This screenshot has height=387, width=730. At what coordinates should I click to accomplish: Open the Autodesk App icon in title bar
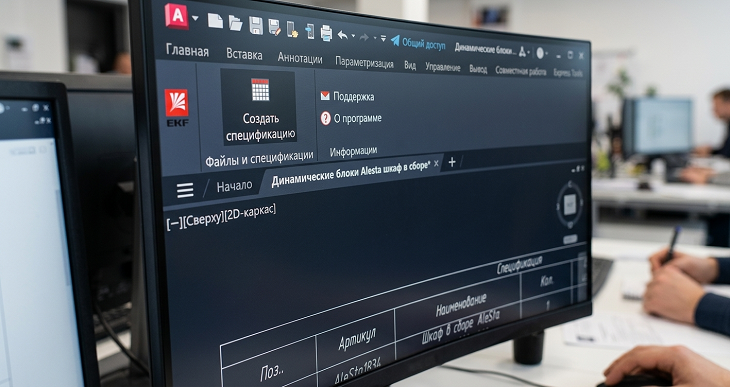tap(522, 53)
